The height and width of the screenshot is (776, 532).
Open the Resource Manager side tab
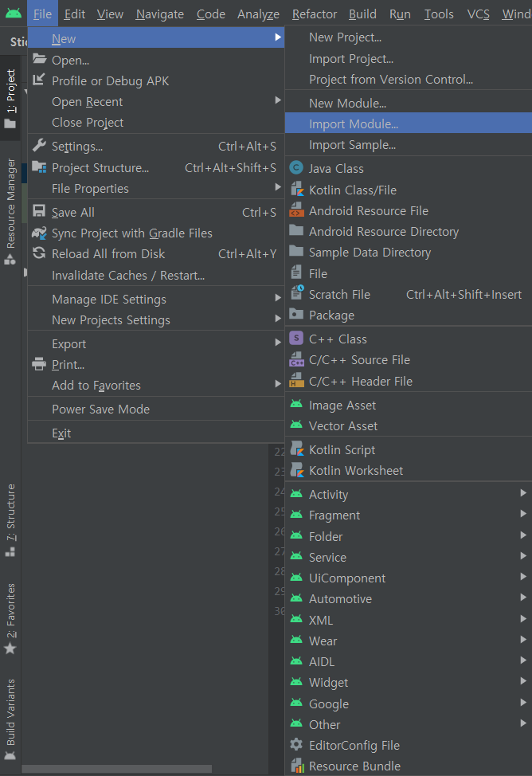(x=10, y=211)
